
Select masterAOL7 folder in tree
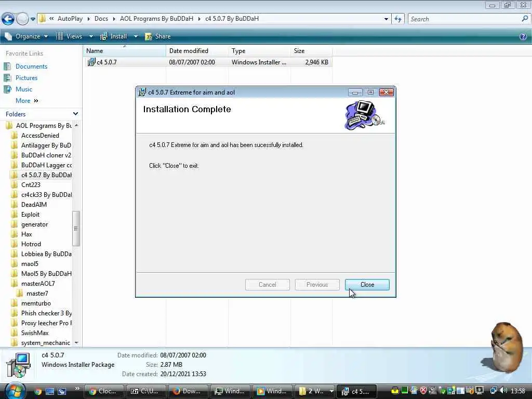click(37, 284)
